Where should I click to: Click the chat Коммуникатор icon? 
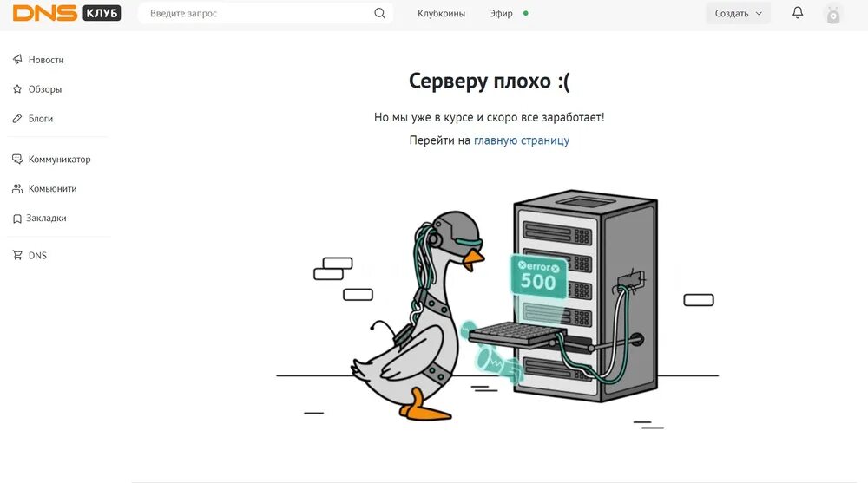(17, 160)
